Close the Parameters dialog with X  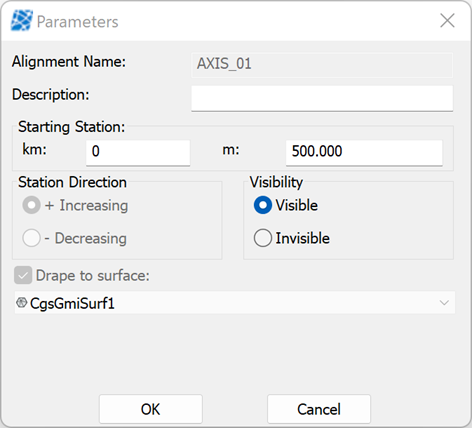click(x=447, y=21)
